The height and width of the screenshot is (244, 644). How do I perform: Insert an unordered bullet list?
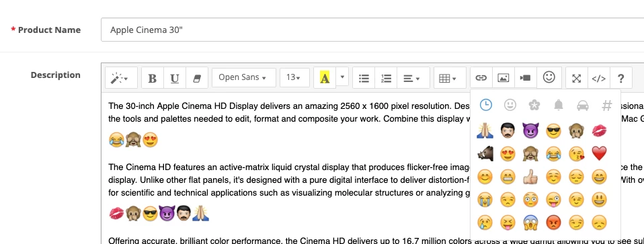click(x=364, y=78)
